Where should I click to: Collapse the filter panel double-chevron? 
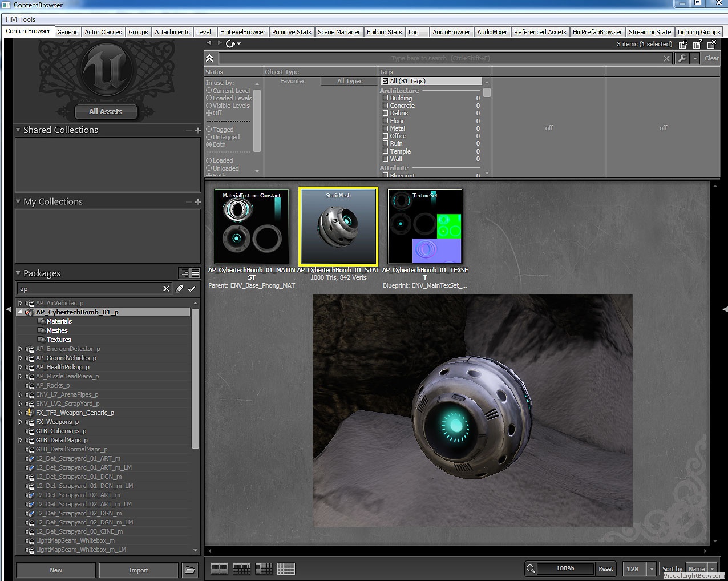tap(209, 58)
